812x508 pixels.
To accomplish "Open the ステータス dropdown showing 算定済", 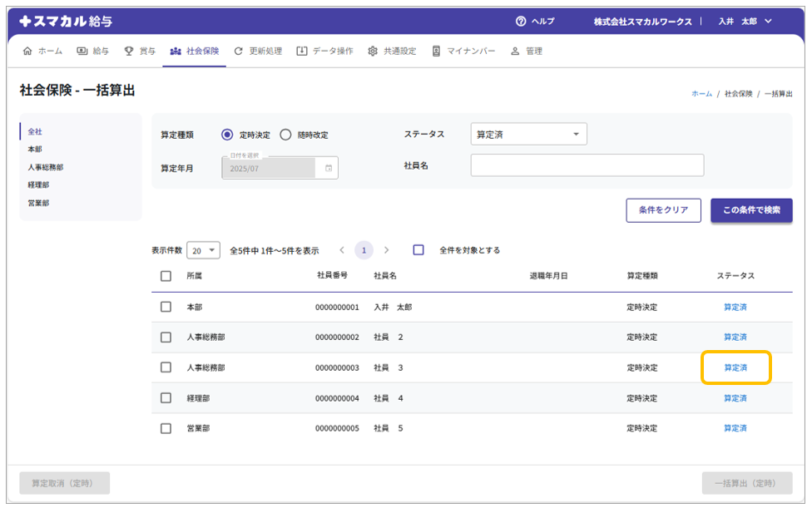I will (x=528, y=134).
